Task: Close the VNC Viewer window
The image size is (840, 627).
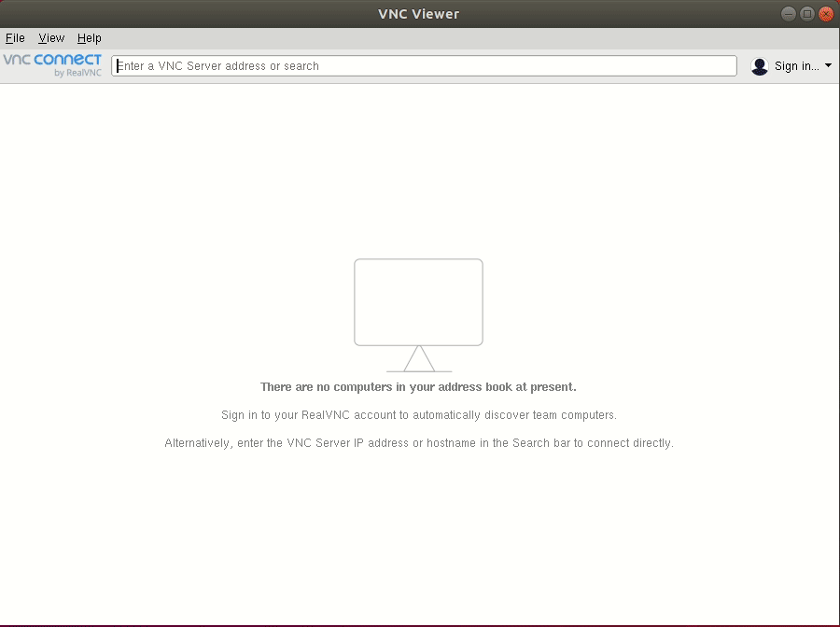Action: 825,14
